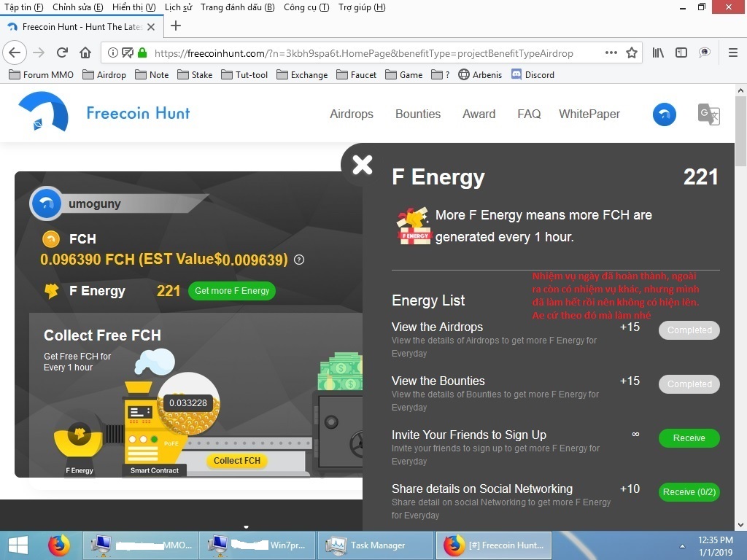Go to the Bounties page
Screen dimensions: 747x560
click(x=418, y=114)
